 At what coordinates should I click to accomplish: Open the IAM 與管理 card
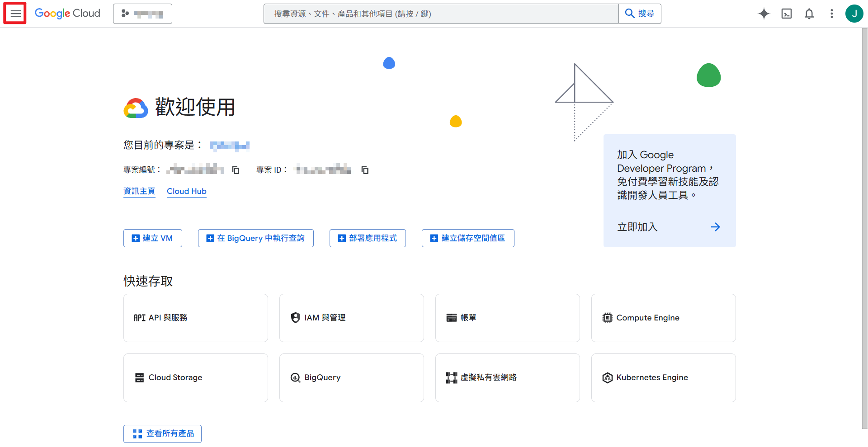click(351, 318)
